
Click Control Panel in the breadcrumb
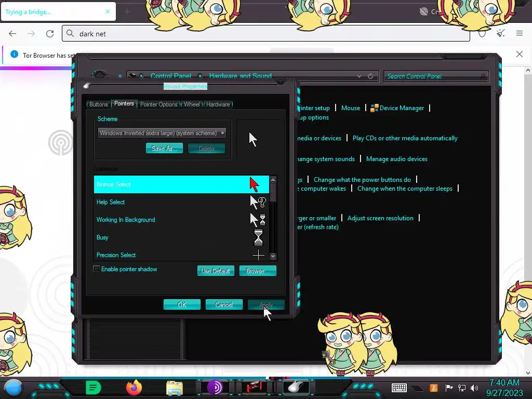pyautogui.click(x=170, y=76)
